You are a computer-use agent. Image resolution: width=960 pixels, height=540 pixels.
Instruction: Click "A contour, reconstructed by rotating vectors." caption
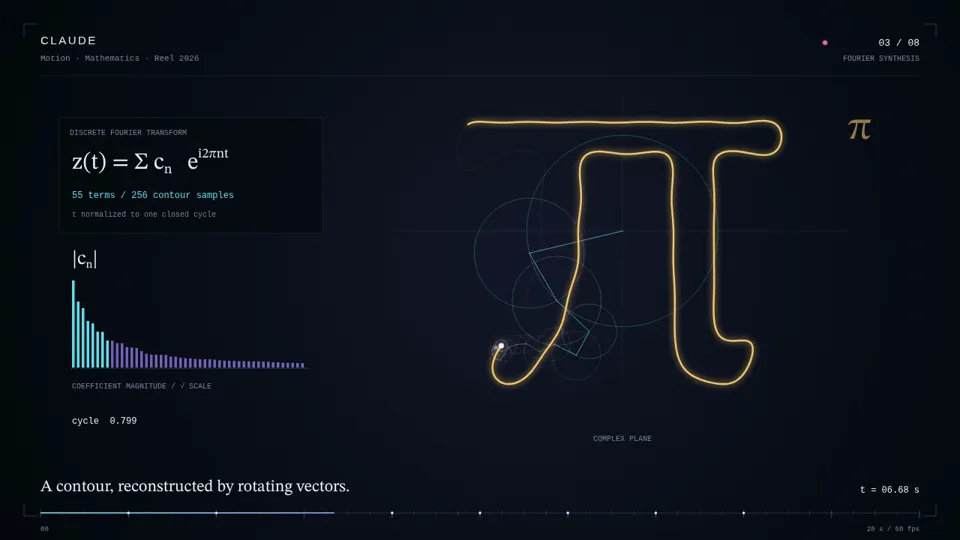click(x=195, y=486)
